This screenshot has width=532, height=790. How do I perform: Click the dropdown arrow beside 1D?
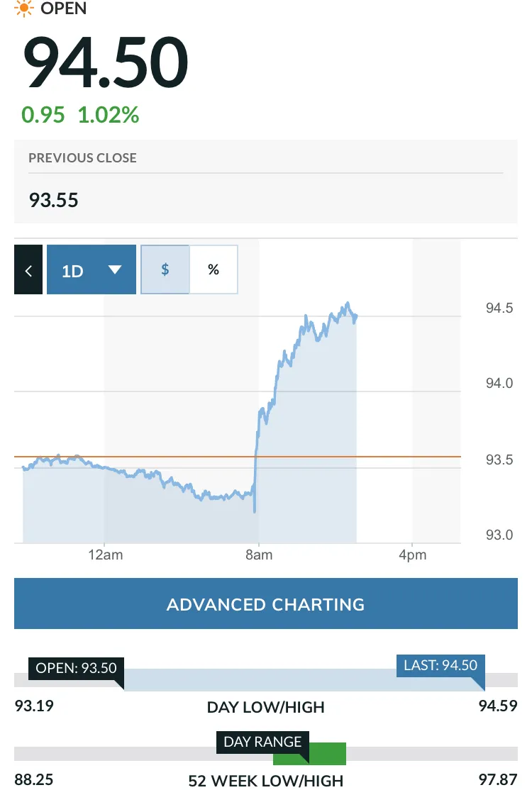[115, 269]
